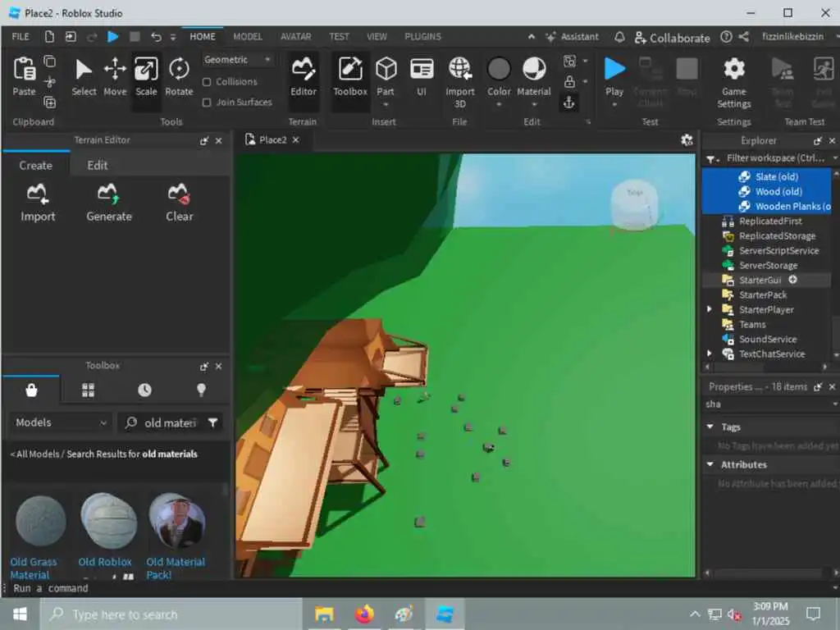This screenshot has width=840, height=630.
Task: Open the UI insert tool
Action: pyautogui.click(x=422, y=76)
